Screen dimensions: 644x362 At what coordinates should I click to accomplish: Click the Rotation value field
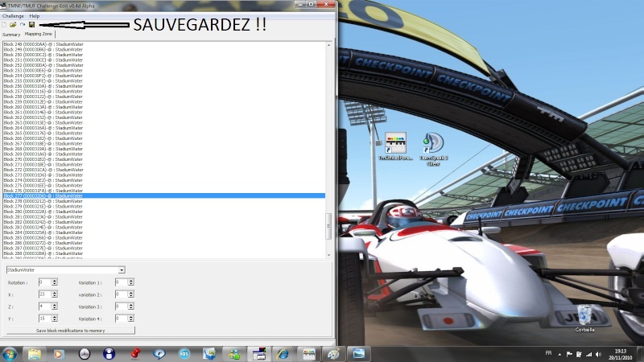[x=45, y=282]
